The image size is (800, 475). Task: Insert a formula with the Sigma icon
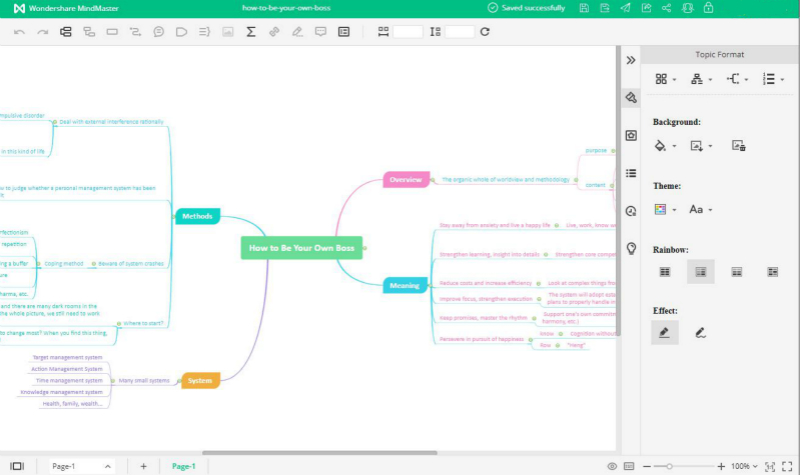click(251, 32)
